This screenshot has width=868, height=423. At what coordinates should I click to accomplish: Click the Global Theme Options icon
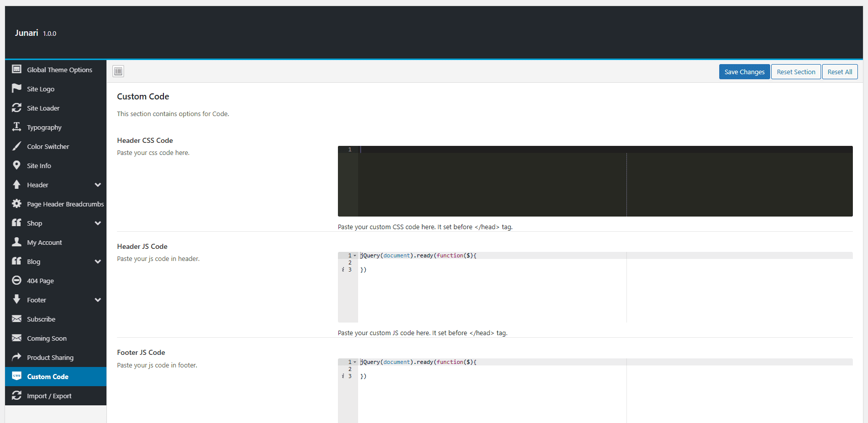[17, 69]
